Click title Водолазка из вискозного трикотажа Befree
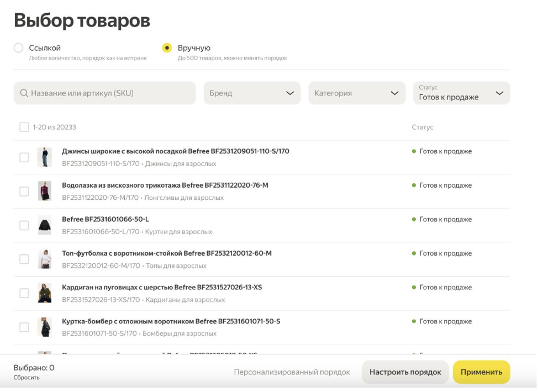Image resolution: width=538 pixels, height=392 pixels. [165, 185]
